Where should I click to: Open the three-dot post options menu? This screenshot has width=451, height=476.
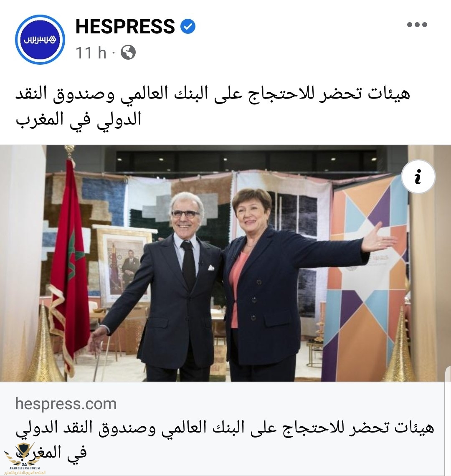coord(417,25)
